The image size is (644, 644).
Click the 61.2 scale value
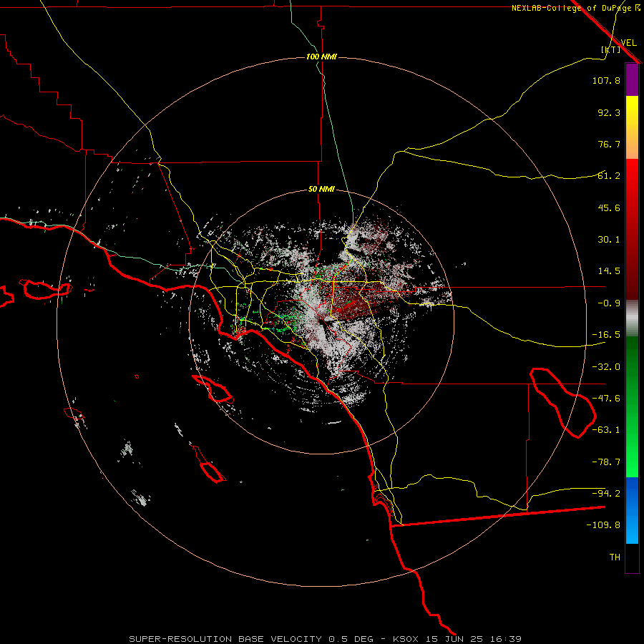click(609, 176)
